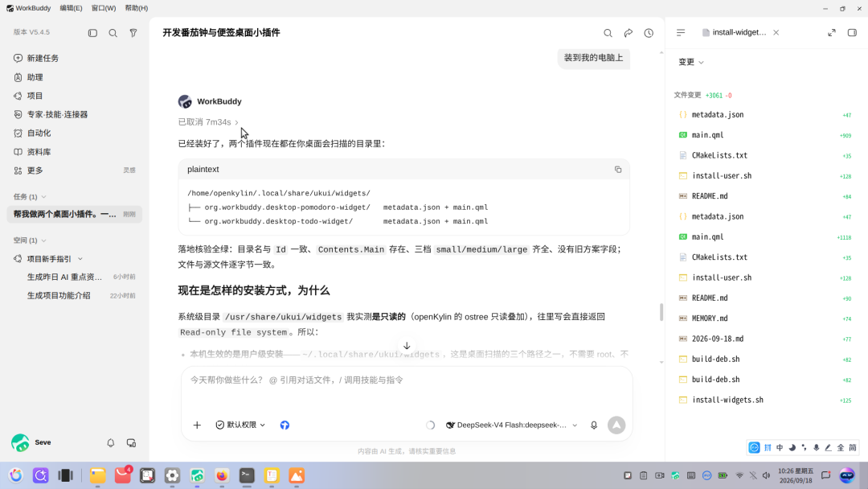Expand the file preview panel to full size
This screenshot has width=868, height=489.
[x=832, y=33]
